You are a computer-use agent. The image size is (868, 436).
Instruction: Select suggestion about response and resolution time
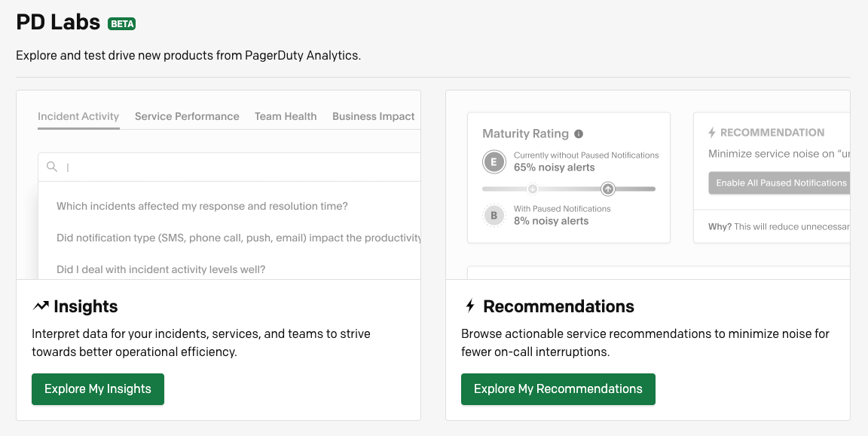[x=202, y=206]
